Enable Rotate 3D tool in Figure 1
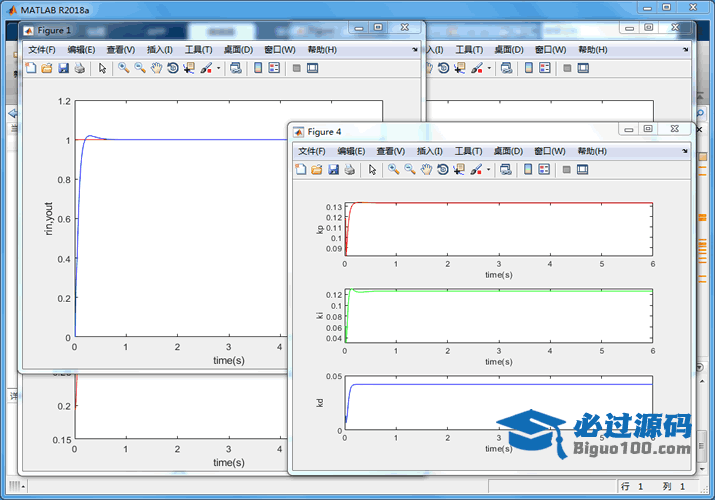Viewport: 715px width, 500px height. [172, 68]
